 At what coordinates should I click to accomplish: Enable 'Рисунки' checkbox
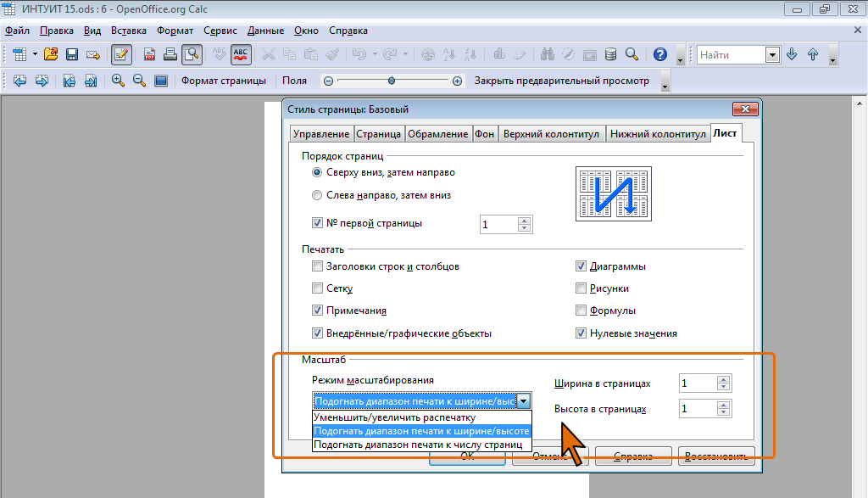(x=581, y=288)
